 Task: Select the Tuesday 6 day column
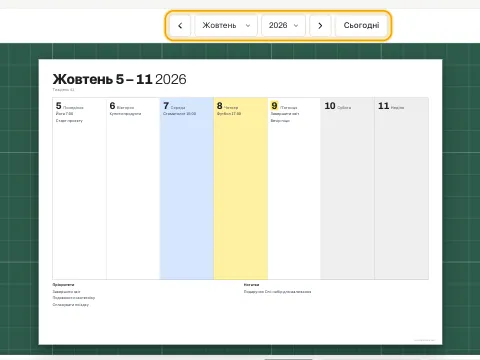133,188
